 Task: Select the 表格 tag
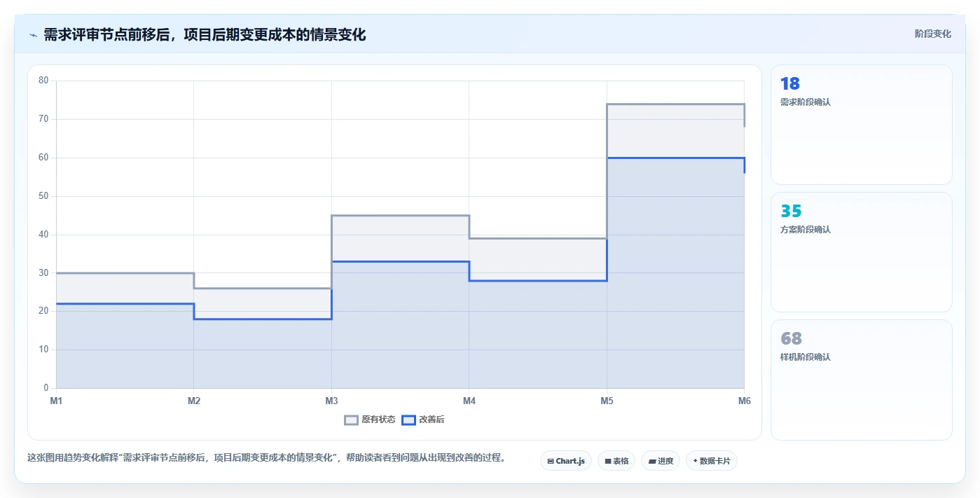[616, 461]
